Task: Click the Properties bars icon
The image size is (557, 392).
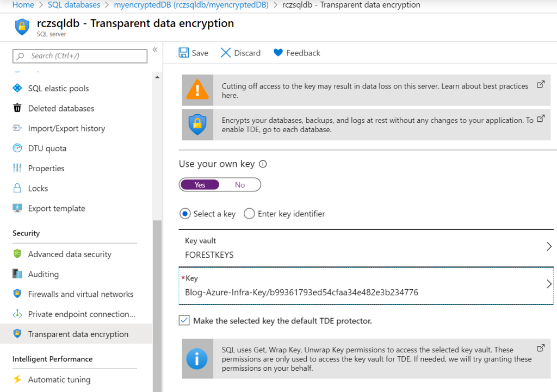Action: point(17,168)
